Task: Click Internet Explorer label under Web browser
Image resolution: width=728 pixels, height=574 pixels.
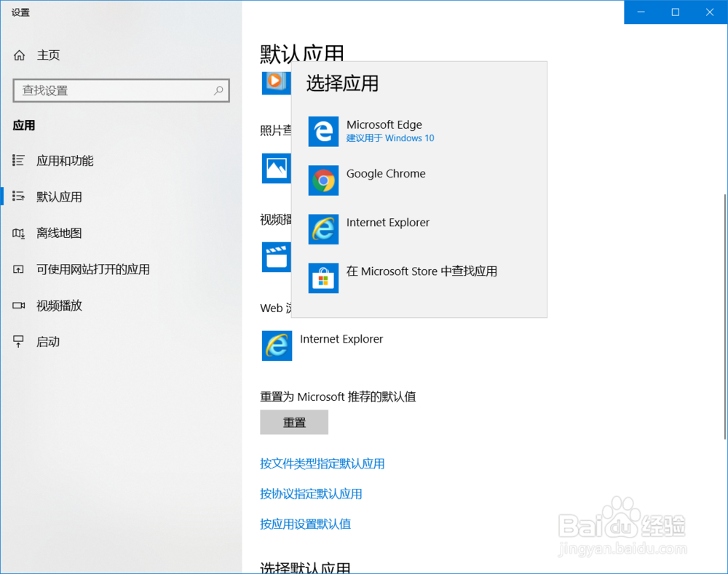Action: pos(341,339)
